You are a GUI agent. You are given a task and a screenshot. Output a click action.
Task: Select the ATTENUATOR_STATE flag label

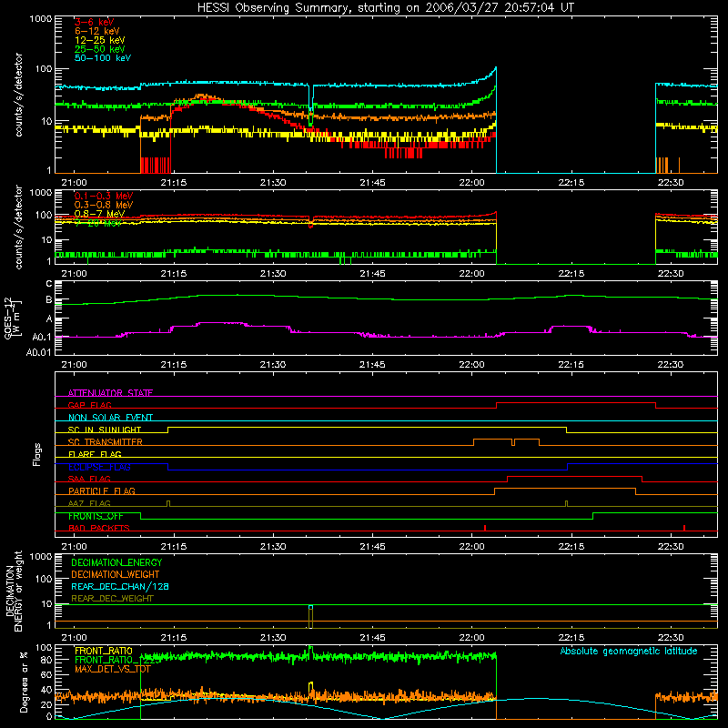tap(110, 393)
